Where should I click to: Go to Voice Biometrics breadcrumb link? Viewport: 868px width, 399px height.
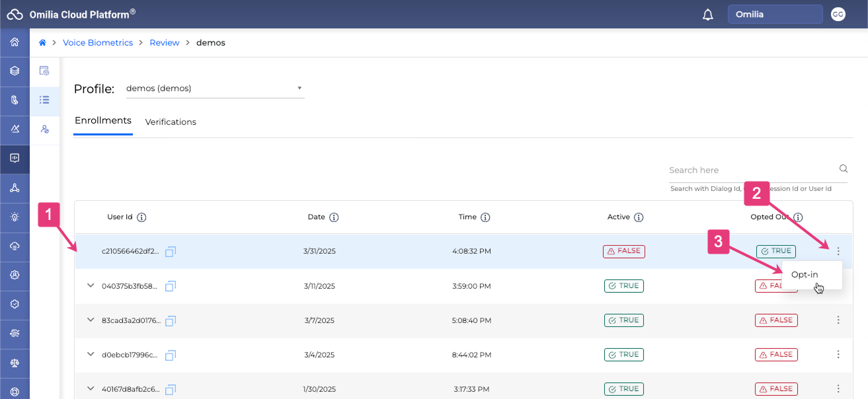[x=98, y=43]
